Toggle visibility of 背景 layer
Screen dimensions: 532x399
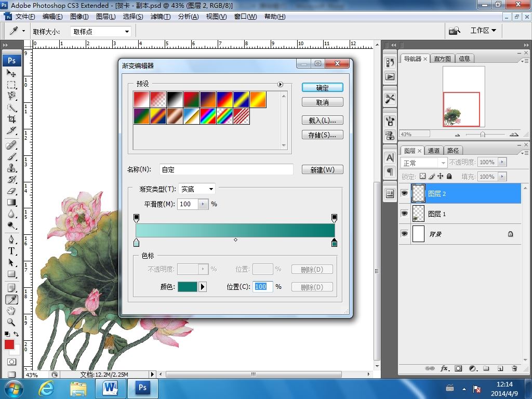(x=404, y=234)
